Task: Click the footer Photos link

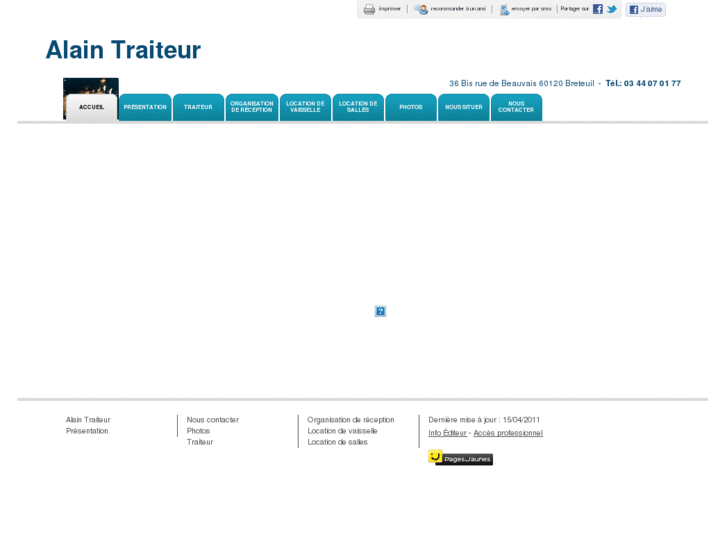Action: tap(198, 431)
